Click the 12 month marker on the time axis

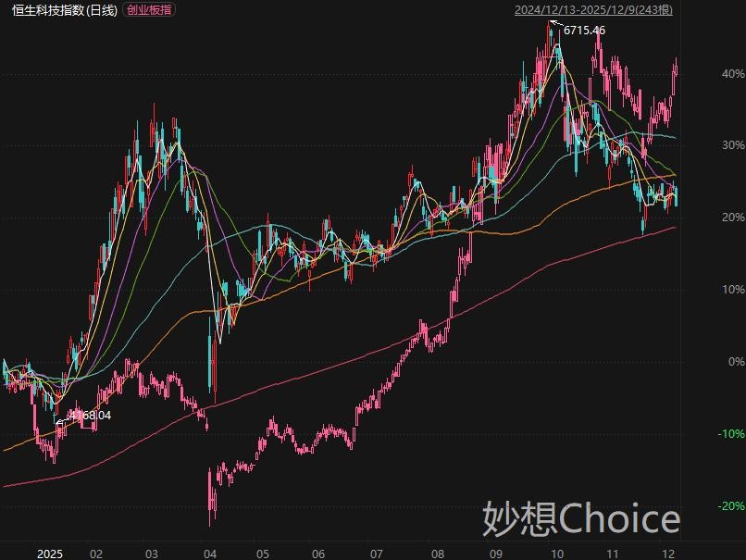667,553
